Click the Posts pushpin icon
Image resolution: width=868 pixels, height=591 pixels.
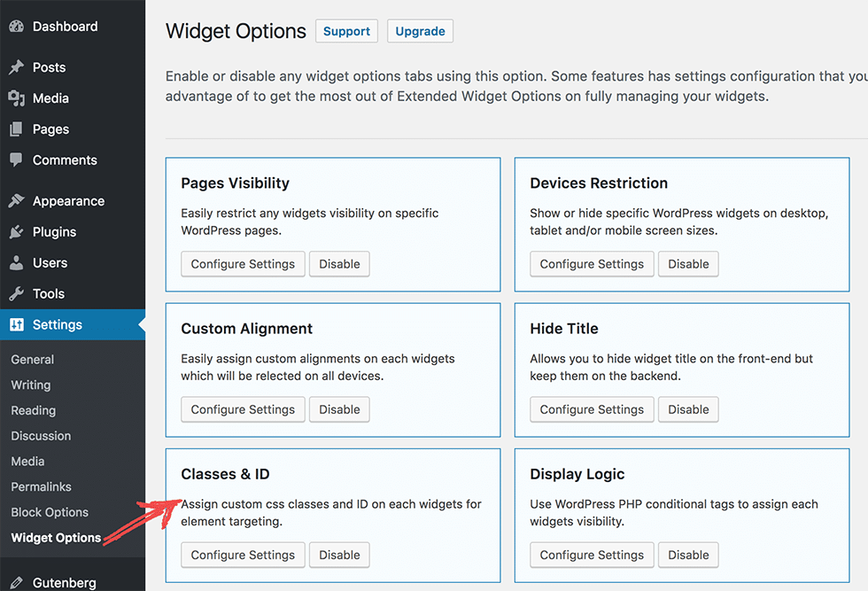18,66
